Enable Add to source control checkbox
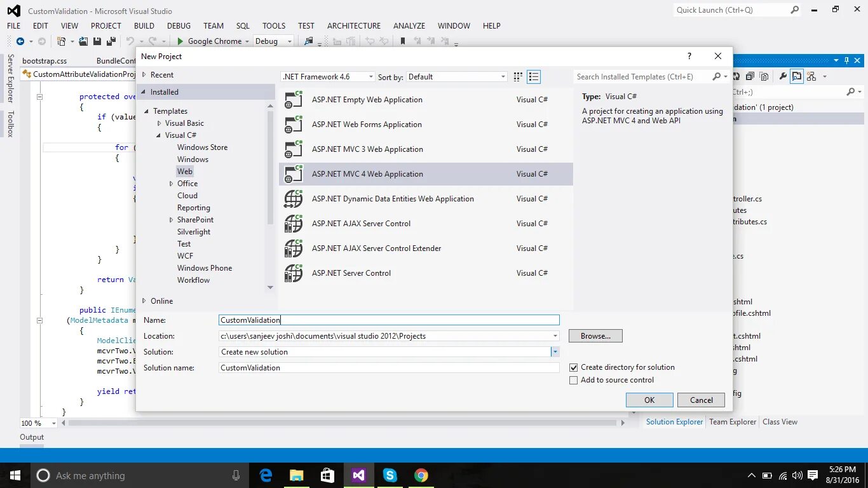Image resolution: width=868 pixels, height=488 pixels. 574,380
